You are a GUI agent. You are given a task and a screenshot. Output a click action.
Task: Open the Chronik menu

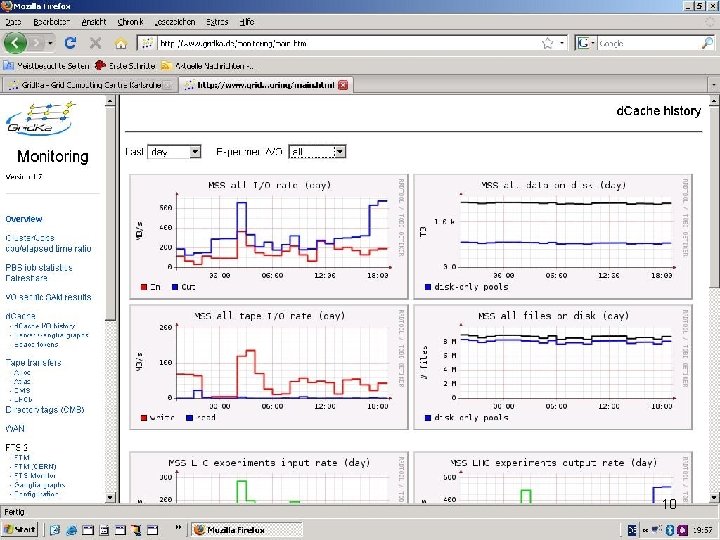(130, 22)
